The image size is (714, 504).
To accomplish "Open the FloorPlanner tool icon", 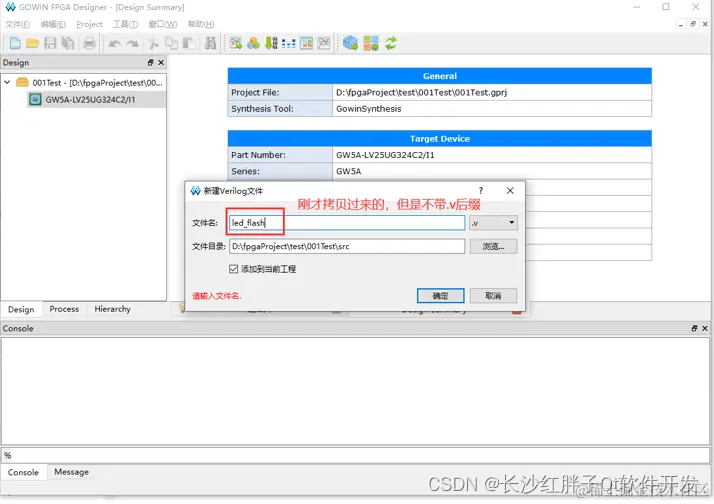I will [x=235, y=43].
